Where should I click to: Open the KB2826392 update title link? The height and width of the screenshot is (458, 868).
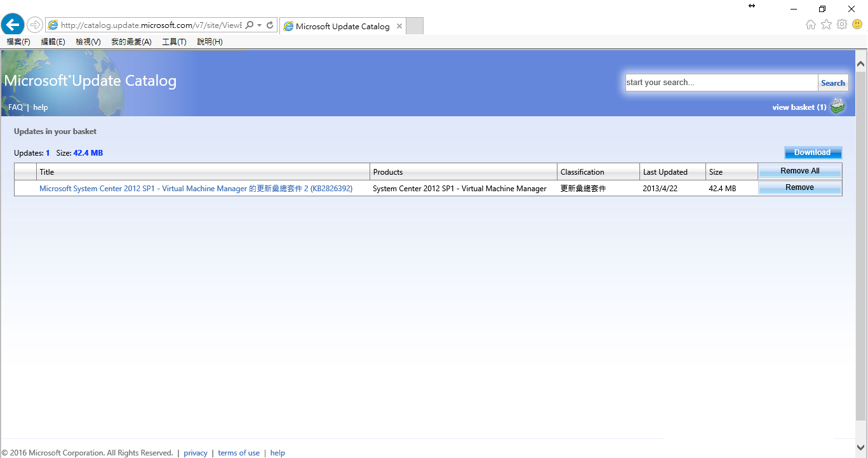(x=196, y=189)
